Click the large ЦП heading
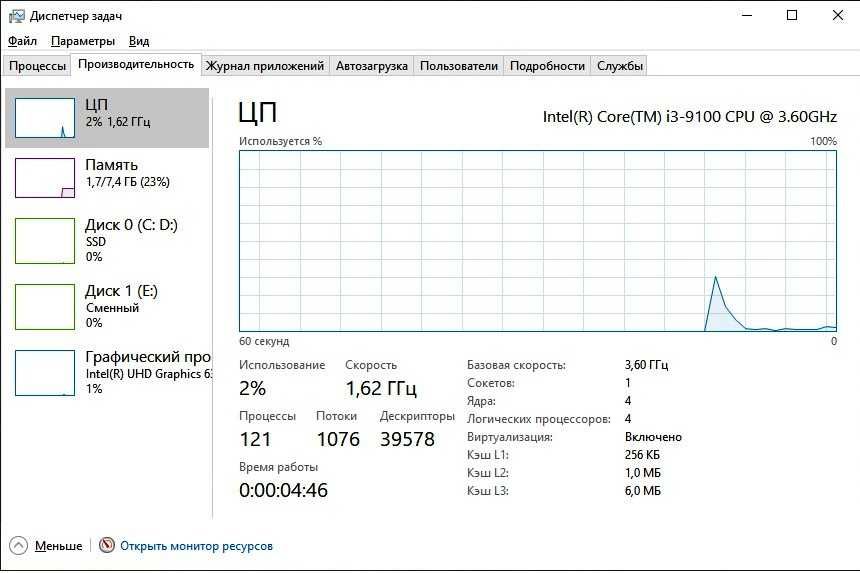Image resolution: width=860 pixels, height=573 pixels. [x=258, y=113]
